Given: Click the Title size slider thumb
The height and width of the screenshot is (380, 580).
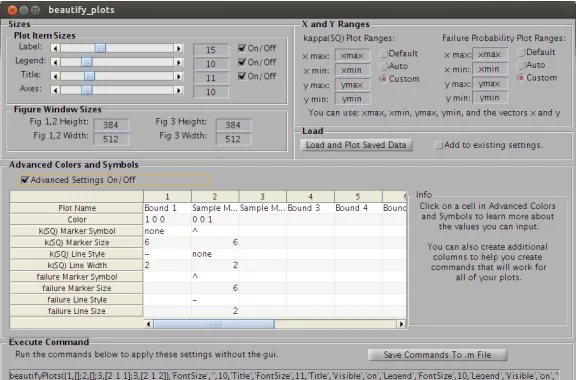Looking at the screenshot, I should click(90, 76).
